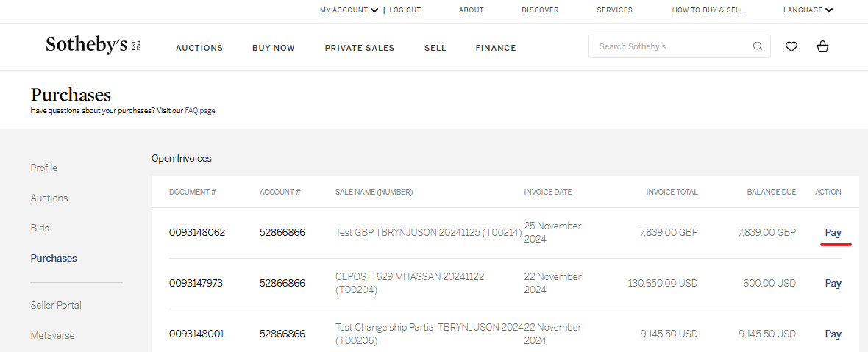Click invoice total 130,650.00 USD
Image resolution: width=868 pixels, height=352 pixels.
(x=664, y=284)
